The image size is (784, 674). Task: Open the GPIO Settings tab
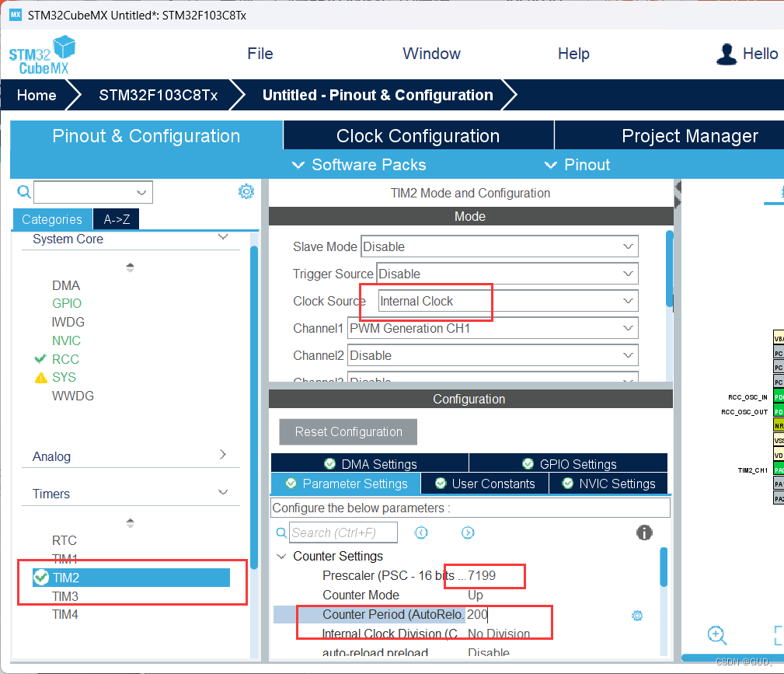pos(569,464)
